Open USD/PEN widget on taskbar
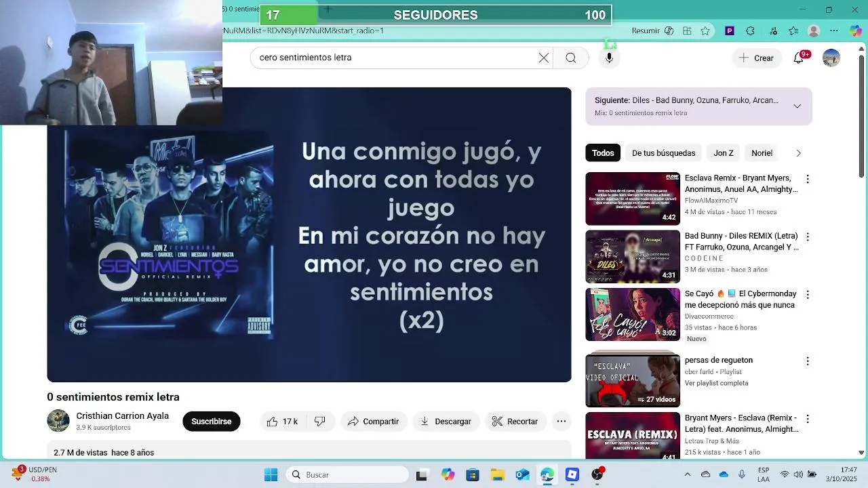The height and width of the screenshot is (488, 868). pos(34,474)
